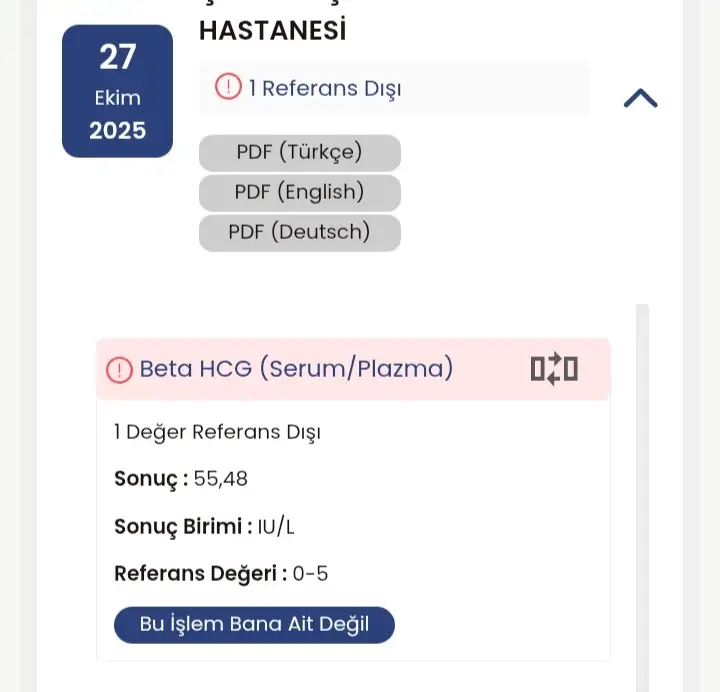
Task: Collapse the result card with the up chevron
Action: [640, 98]
